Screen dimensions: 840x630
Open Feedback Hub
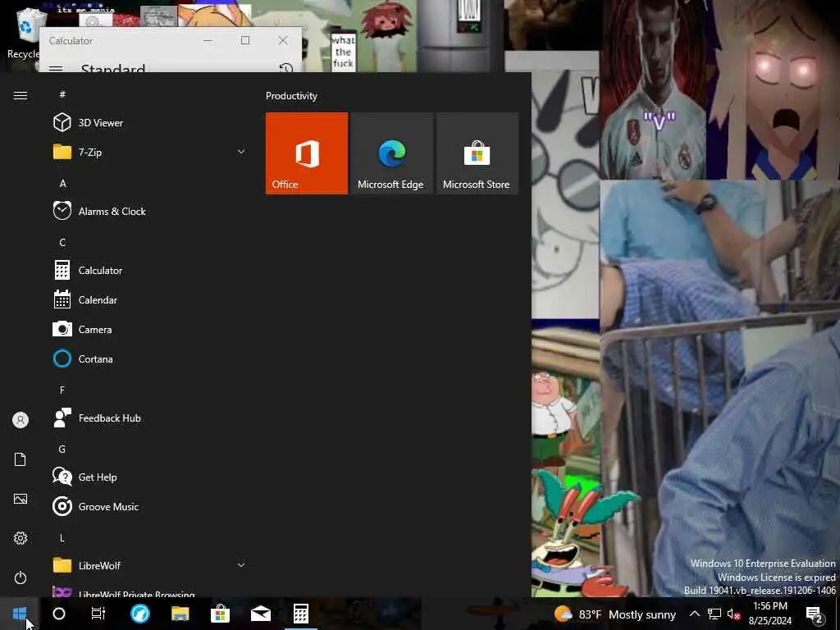pos(150,418)
